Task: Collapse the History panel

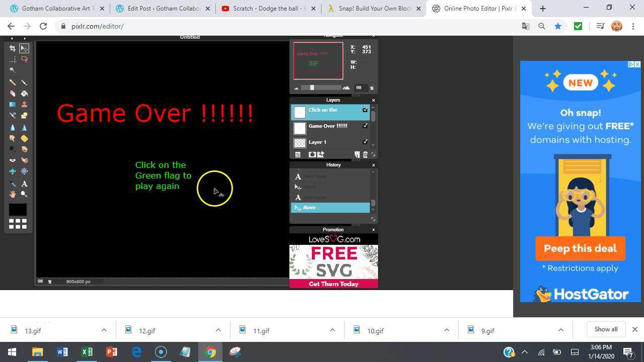Action: (x=373, y=164)
